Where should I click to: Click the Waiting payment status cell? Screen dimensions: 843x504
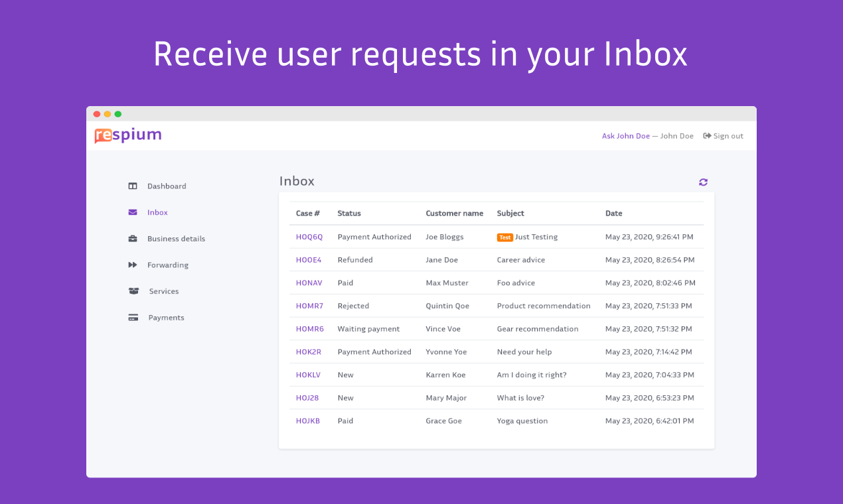coord(369,329)
